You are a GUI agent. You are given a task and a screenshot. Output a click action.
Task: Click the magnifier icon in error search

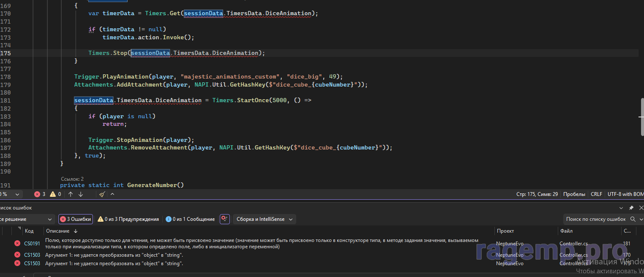[633, 219]
